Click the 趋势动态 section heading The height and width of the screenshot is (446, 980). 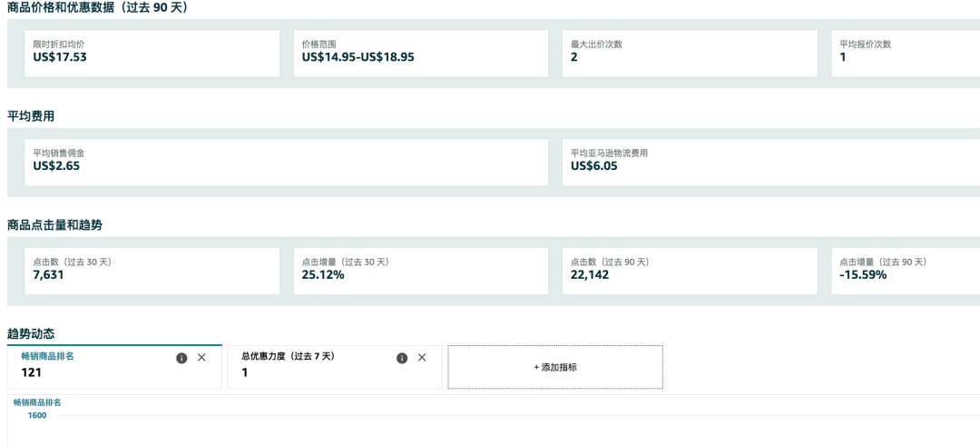pyautogui.click(x=31, y=334)
